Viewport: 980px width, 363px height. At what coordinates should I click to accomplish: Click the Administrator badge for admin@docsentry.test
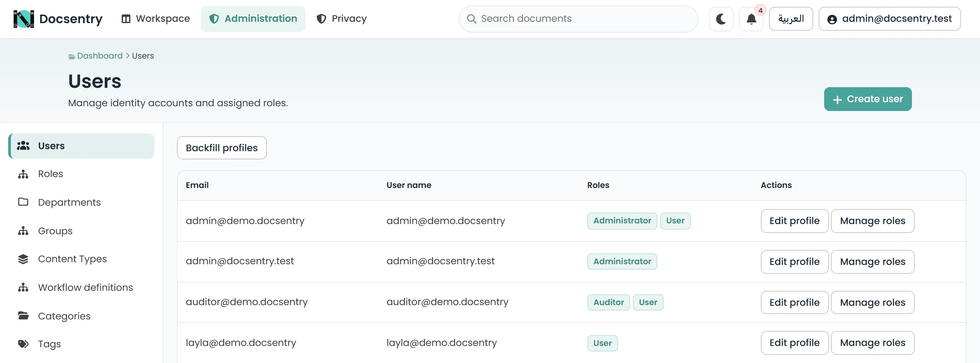622,262
